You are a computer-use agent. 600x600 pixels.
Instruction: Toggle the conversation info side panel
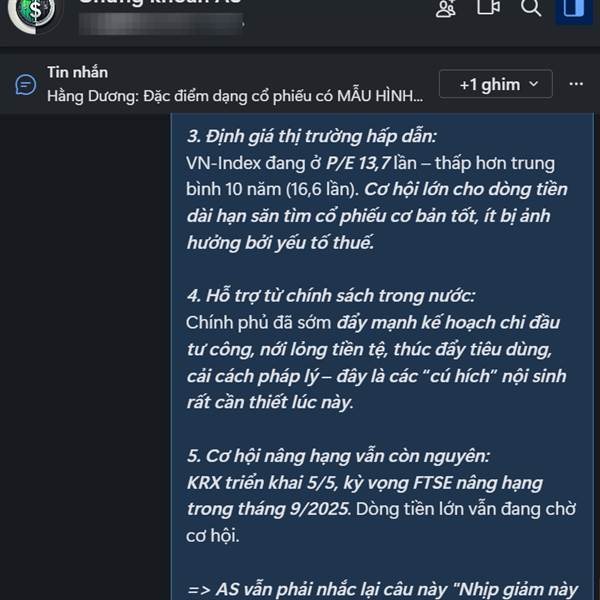click(573, 11)
